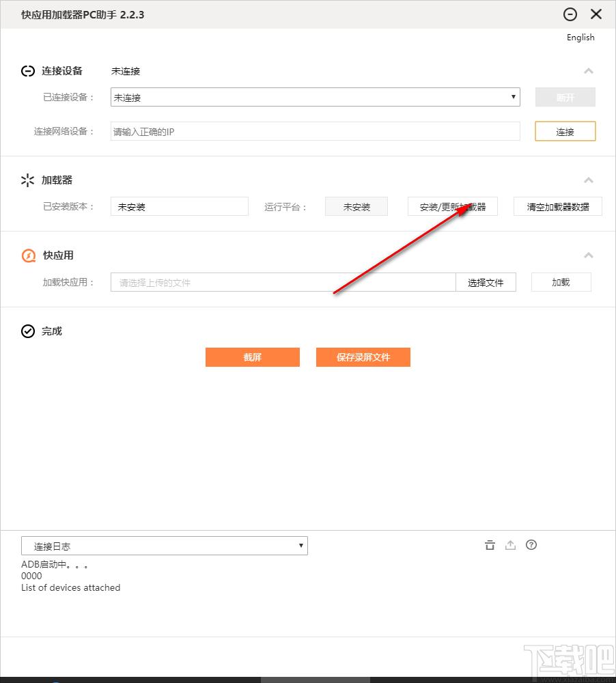
Task: Open the help question mark icon
Action: click(x=531, y=545)
